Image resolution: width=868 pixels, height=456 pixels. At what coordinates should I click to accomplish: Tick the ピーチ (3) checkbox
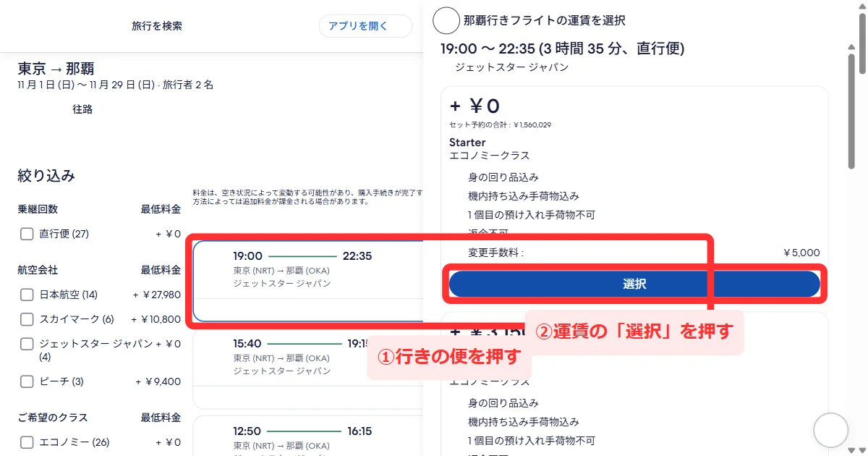(x=27, y=381)
